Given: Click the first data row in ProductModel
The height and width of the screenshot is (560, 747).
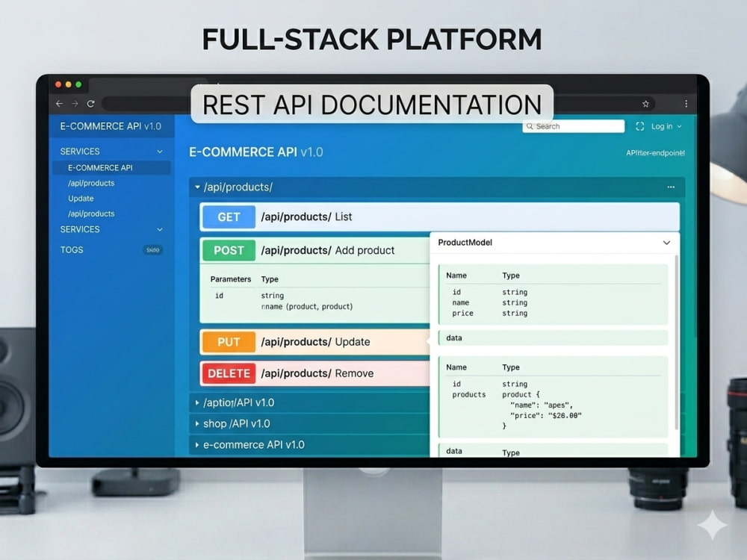Looking at the screenshot, I should pyautogui.click(x=553, y=337).
